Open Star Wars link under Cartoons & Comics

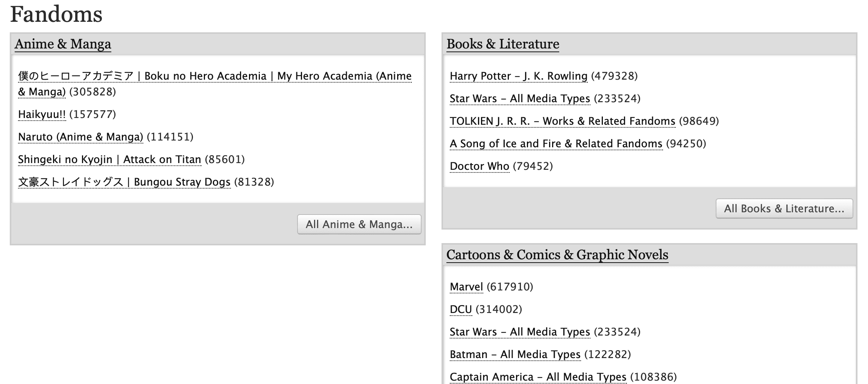[x=520, y=332]
